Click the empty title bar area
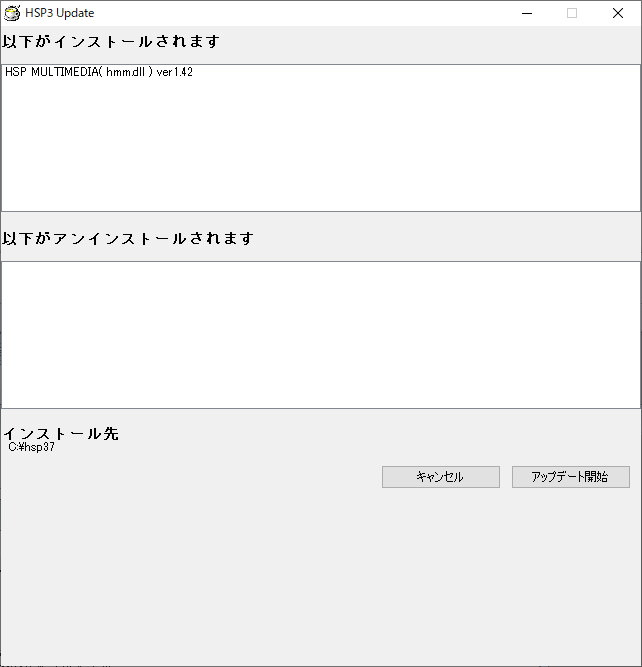642x667 pixels. point(298,13)
